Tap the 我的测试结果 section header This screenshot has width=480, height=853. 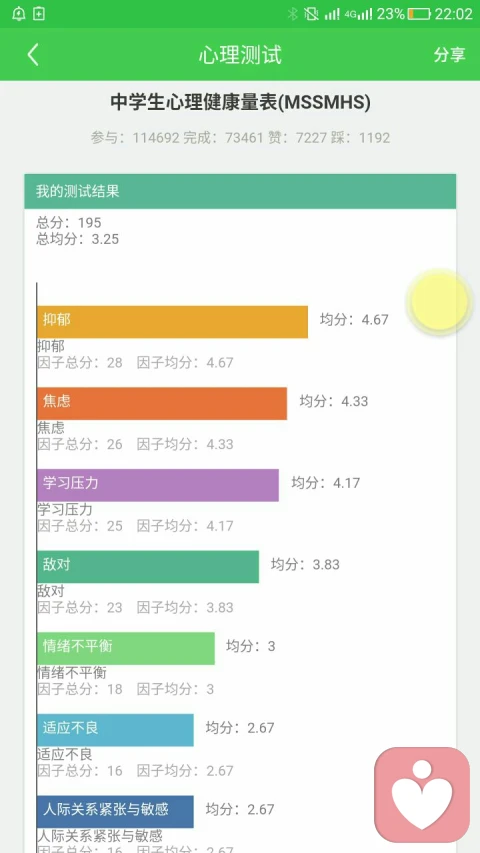pyautogui.click(x=240, y=191)
